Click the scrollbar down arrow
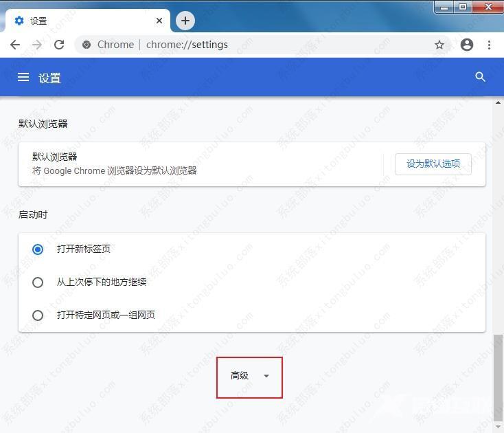This screenshot has width=504, height=433. [x=498, y=427]
